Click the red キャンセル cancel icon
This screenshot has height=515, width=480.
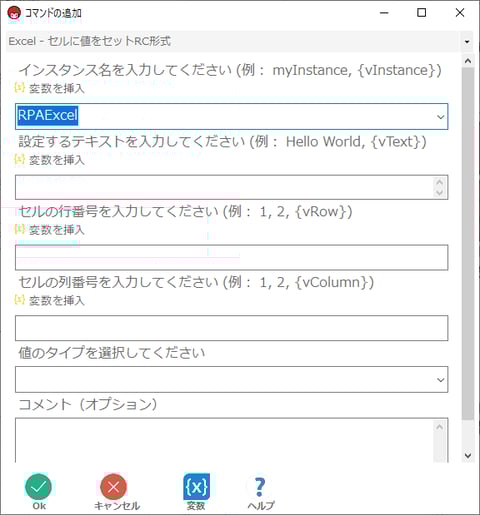click(114, 487)
